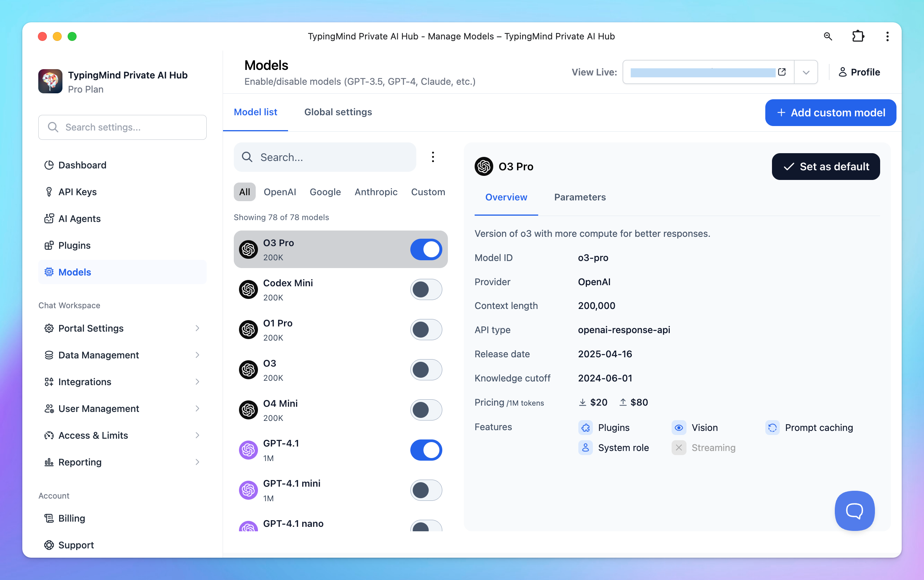
Task: Open the Parameters tab
Action: [x=580, y=197]
